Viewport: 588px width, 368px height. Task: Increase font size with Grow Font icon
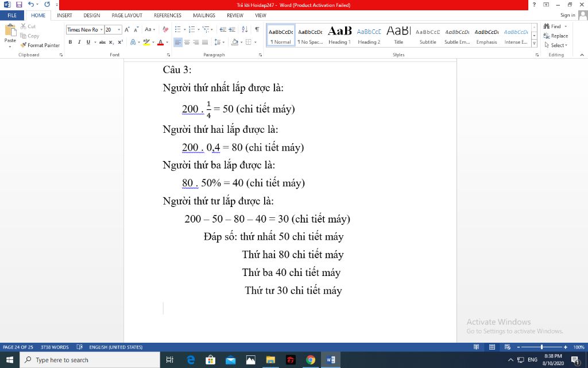pyautogui.click(x=127, y=29)
